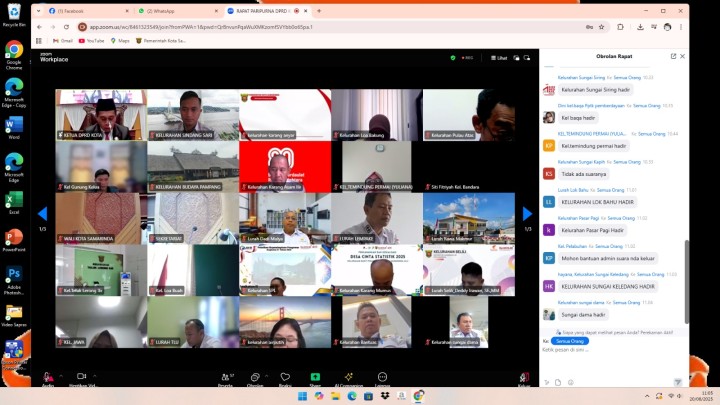Go to next gallery page arrow
This screenshot has height=405, width=720.
(528, 214)
